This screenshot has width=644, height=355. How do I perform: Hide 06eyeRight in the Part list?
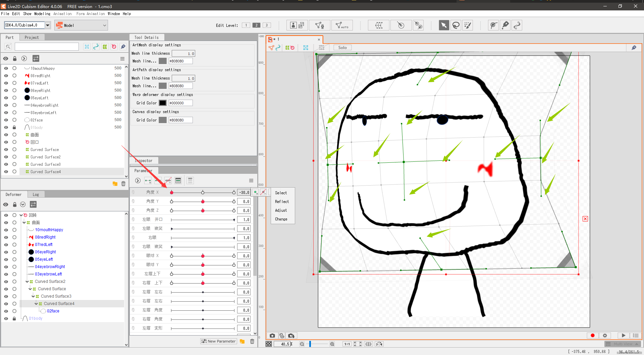coord(6,90)
